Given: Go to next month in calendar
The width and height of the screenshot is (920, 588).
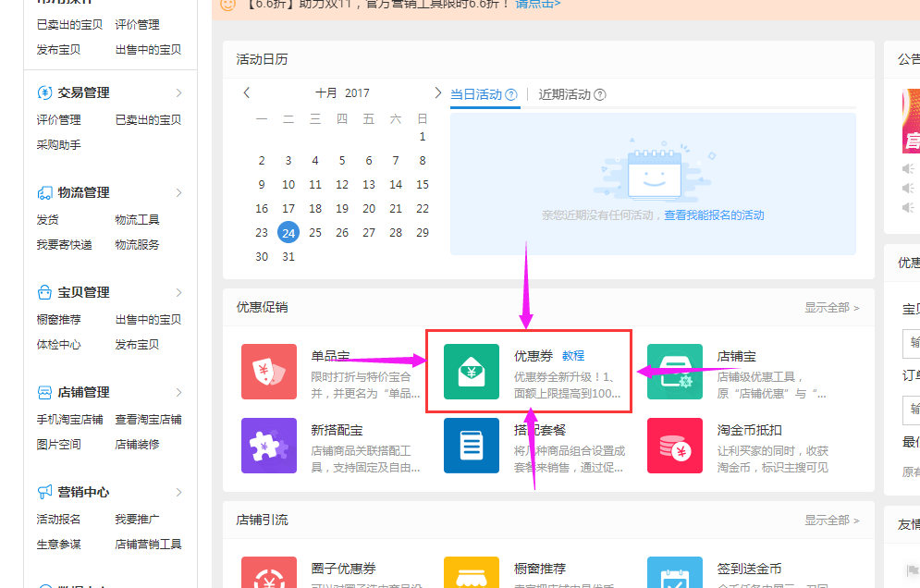Looking at the screenshot, I should [x=437, y=92].
